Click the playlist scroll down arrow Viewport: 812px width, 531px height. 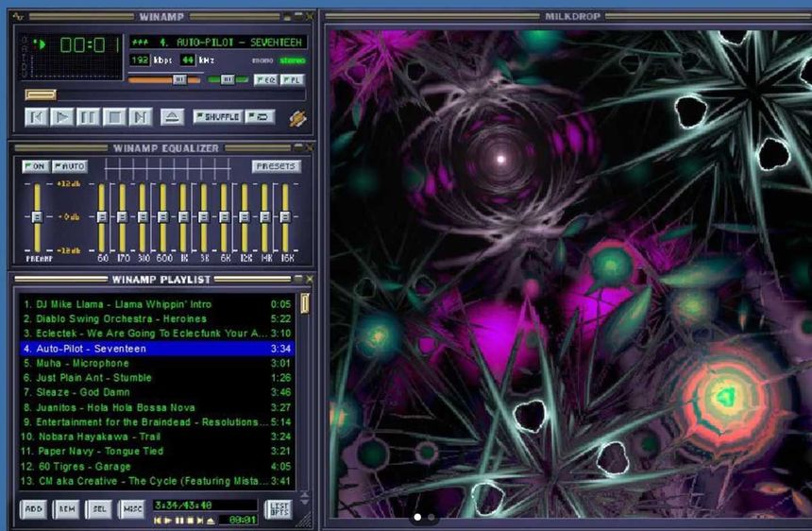(304, 502)
